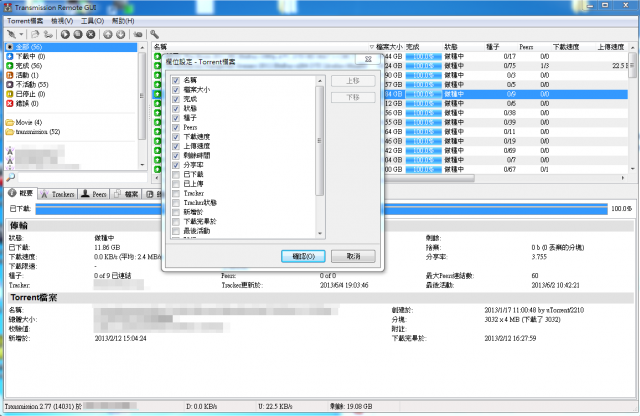Image resolution: width=640 pixels, height=416 pixels.
Task: Click the 0/17 seeds cell in the torrent list
Action: (x=510, y=56)
